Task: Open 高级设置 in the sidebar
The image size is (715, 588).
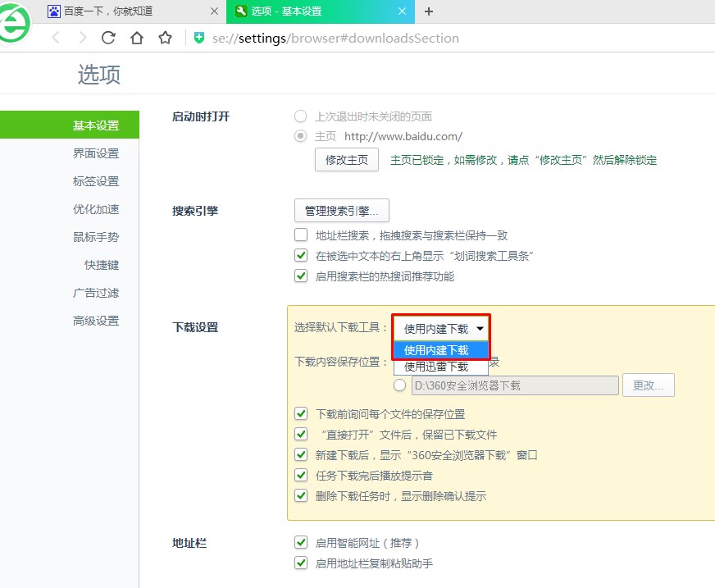Action: [x=96, y=321]
